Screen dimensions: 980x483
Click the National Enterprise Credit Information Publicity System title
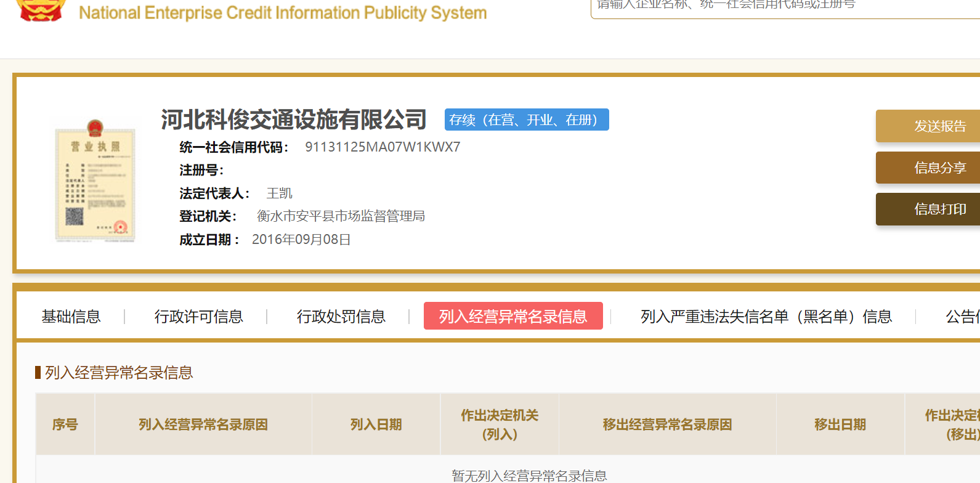[283, 12]
